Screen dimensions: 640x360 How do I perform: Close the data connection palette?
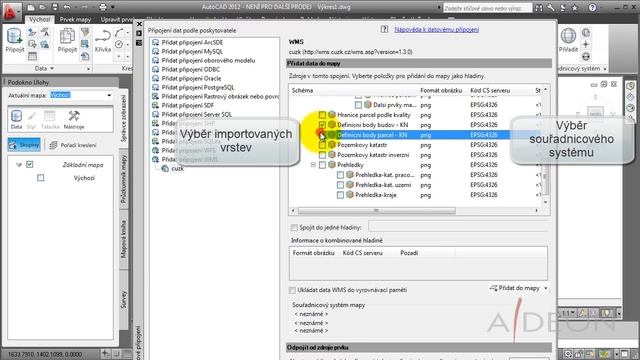[139, 24]
